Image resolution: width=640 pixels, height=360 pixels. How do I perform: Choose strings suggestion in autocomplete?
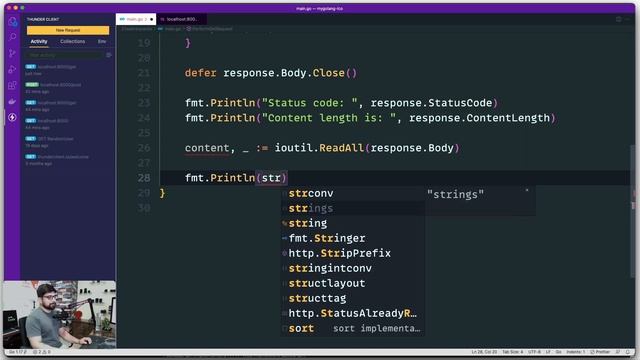(x=353, y=209)
